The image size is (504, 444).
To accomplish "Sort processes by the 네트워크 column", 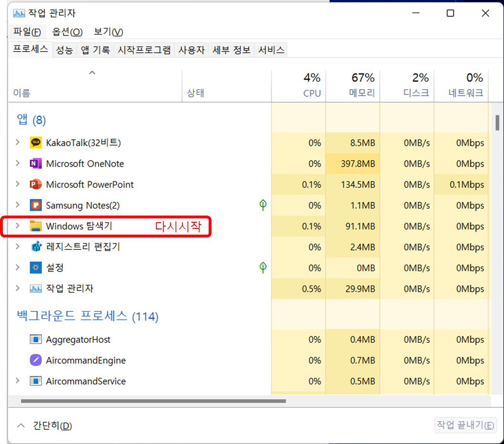I will (x=461, y=86).
